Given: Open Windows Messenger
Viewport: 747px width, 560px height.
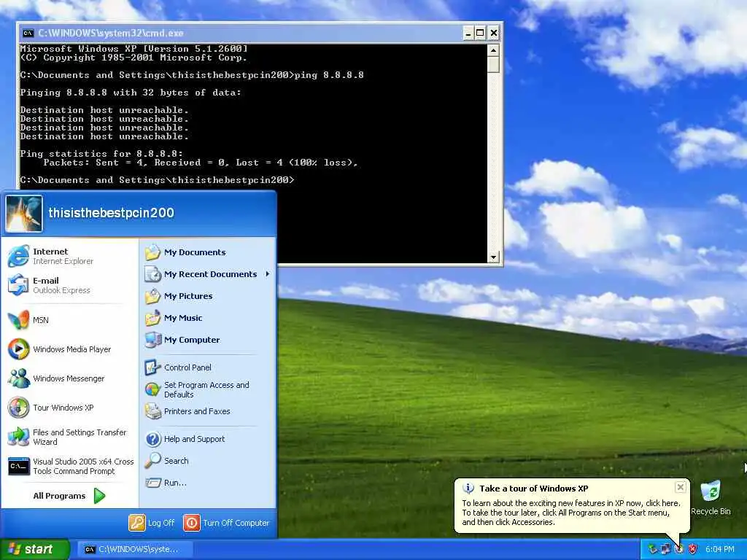Looking at the screenshot, I should (x=69, y=378).
